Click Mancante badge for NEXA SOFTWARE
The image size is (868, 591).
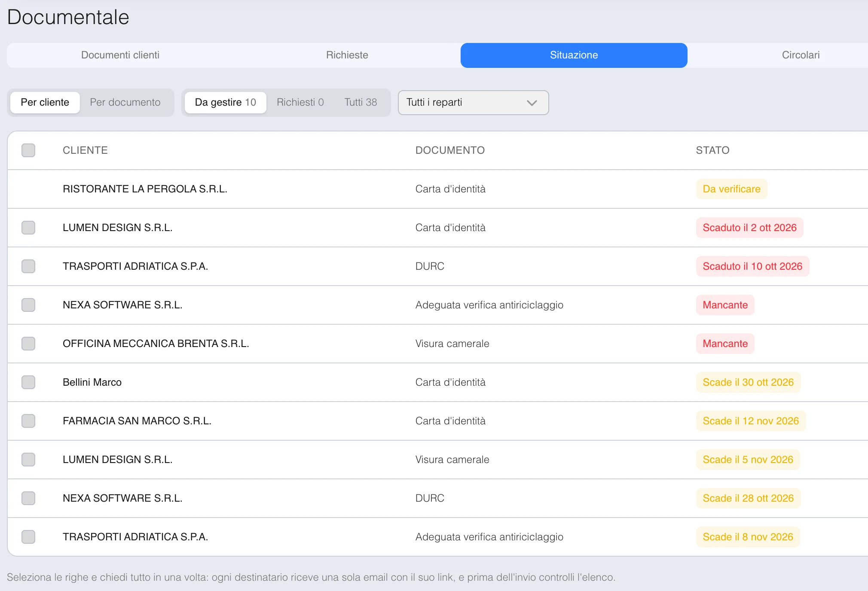pyautogui.click(x=725, y=305)
